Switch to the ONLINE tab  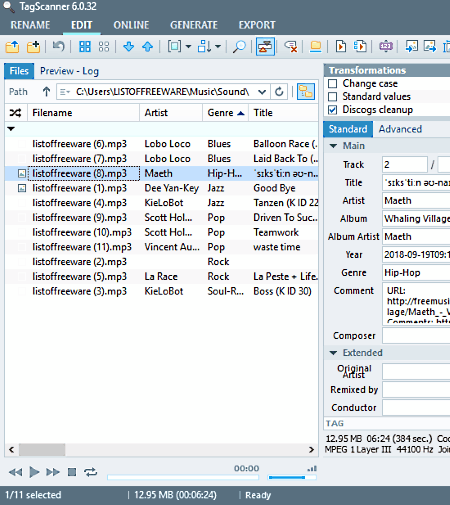tap(131, 25)
